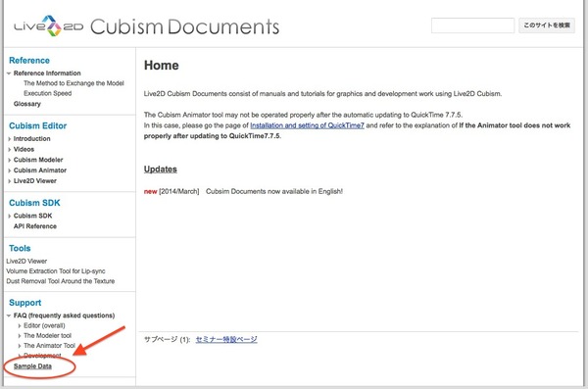Click the Cubism SDK section heading

pyautogui.click(x=34, y=203)
